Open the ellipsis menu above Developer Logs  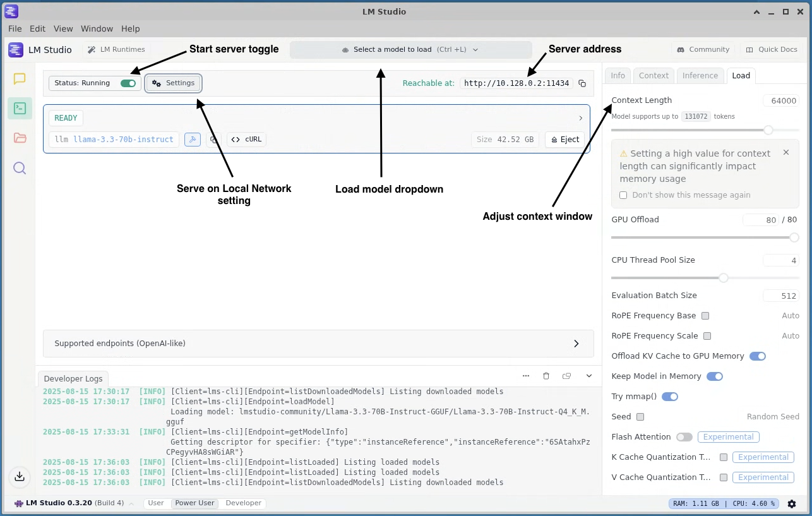tap(525, 375)
